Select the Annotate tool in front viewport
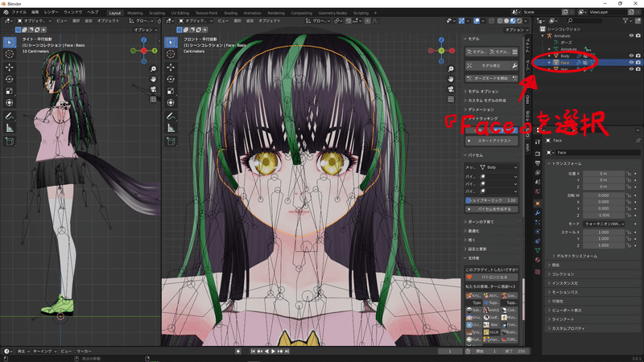 (x=171, y=117)
